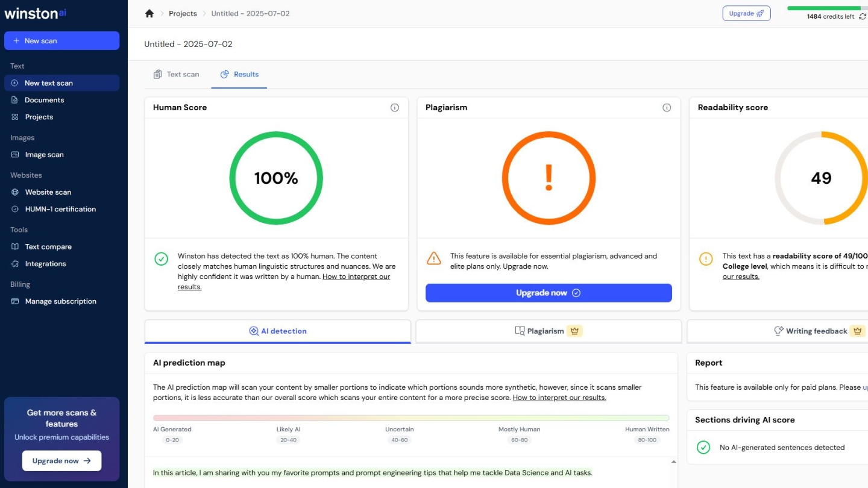The width and height of the screenshot is (868, 488).
Task: Start a New scan
Action: pyautogui.click(x=61, y=41)
